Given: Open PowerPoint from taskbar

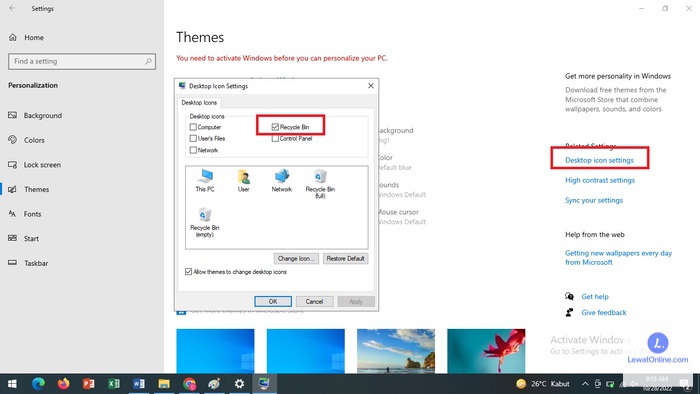Looking at the screenshot, I should (x=88, y=384).
